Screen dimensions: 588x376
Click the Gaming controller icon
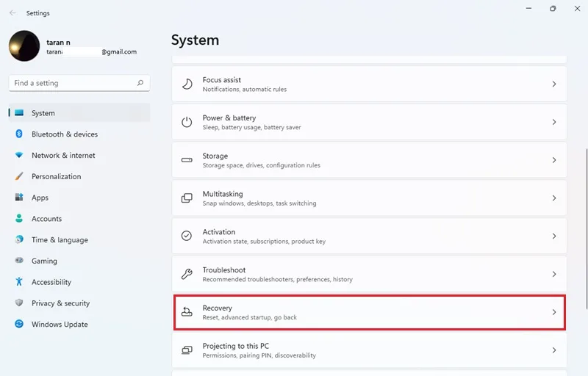pos(19,260)
